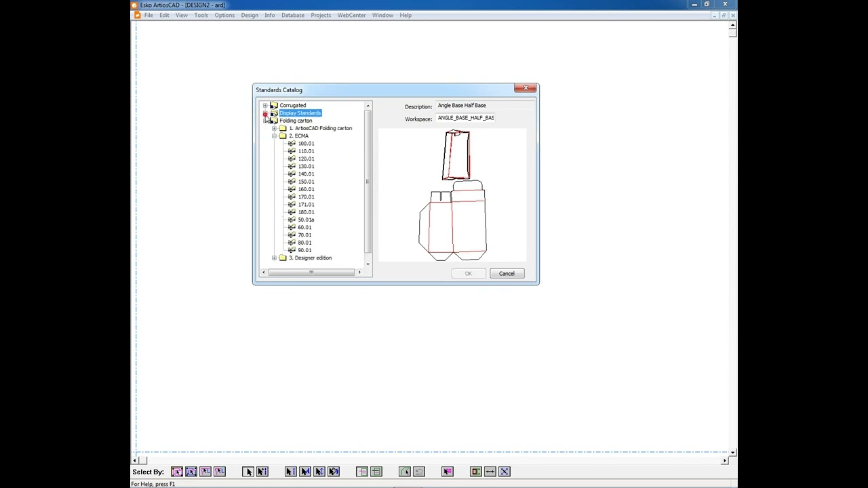Click the standard icon beside 171.01
Viewport: 868px width, 488px height.
[x=292, y=205]
